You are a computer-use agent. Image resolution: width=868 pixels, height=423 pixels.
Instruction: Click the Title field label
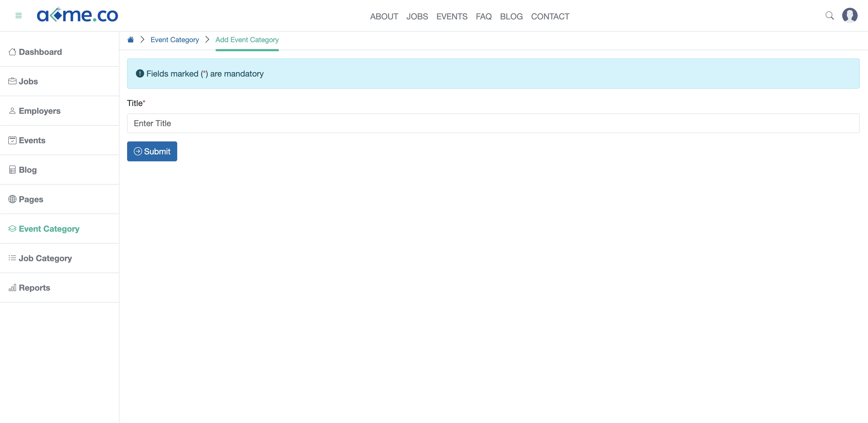click(136, 103)
